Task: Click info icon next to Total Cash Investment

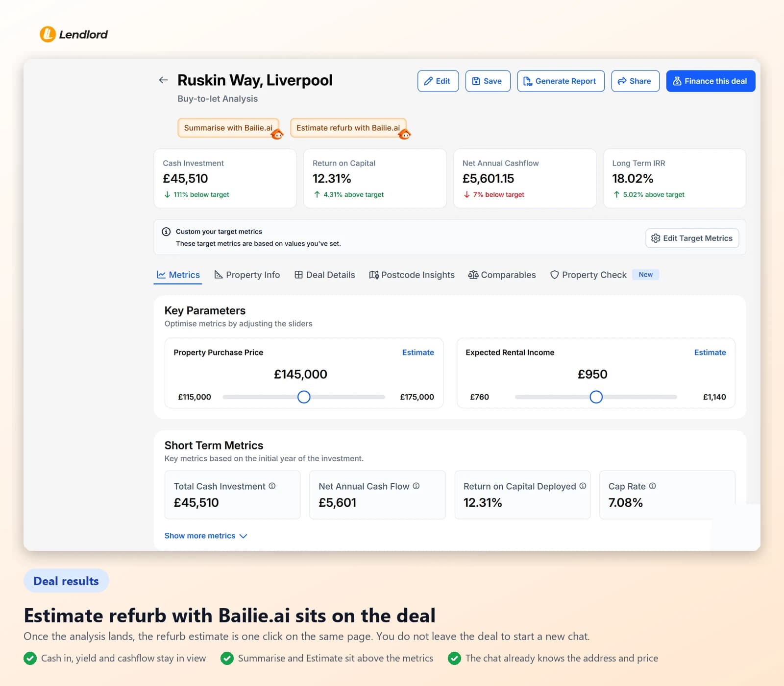Action: pos(272,486)
